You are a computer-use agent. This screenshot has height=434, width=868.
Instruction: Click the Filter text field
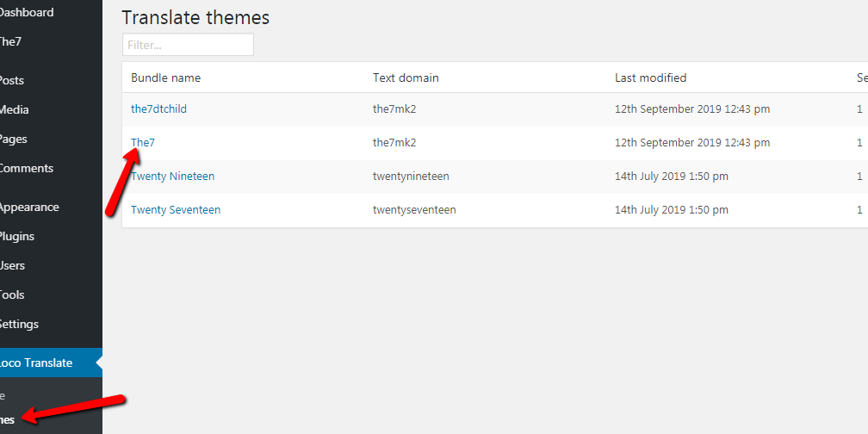click(188, 45)
